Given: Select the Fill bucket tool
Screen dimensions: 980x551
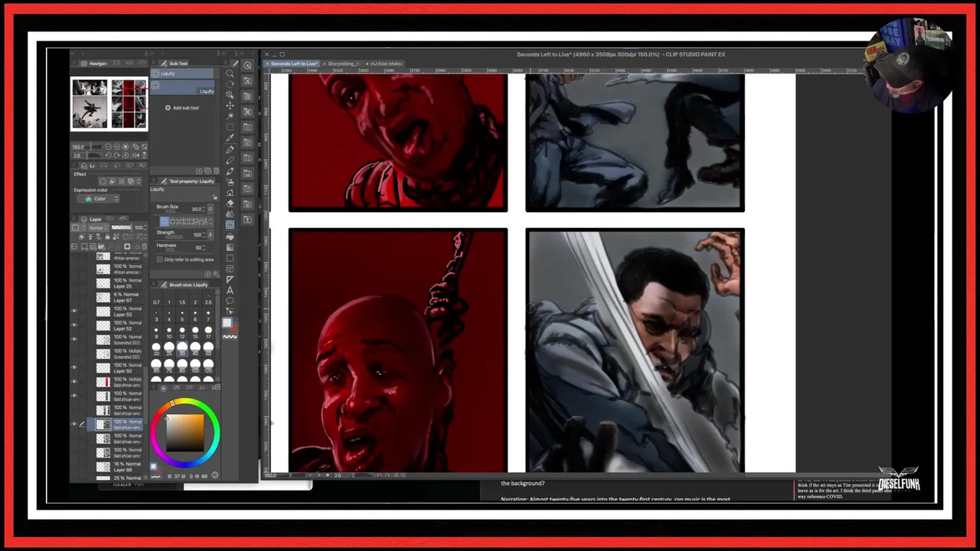Looking at the screenshot, I should pyautogui.click(x=230, y=236).
